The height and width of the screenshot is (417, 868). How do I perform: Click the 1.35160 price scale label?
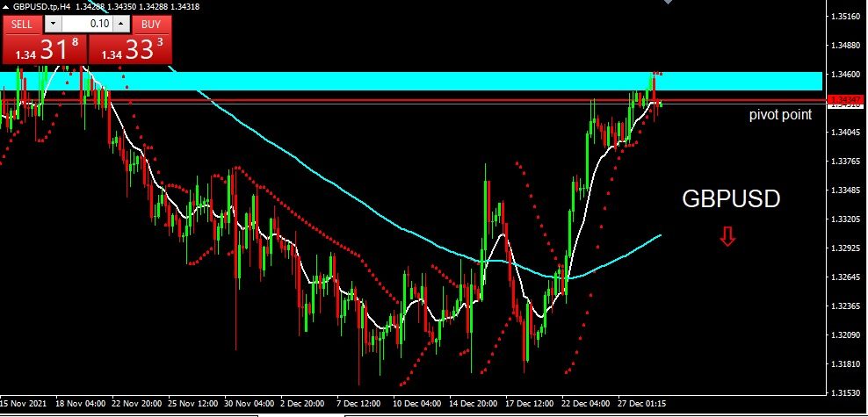click(845, 17)
